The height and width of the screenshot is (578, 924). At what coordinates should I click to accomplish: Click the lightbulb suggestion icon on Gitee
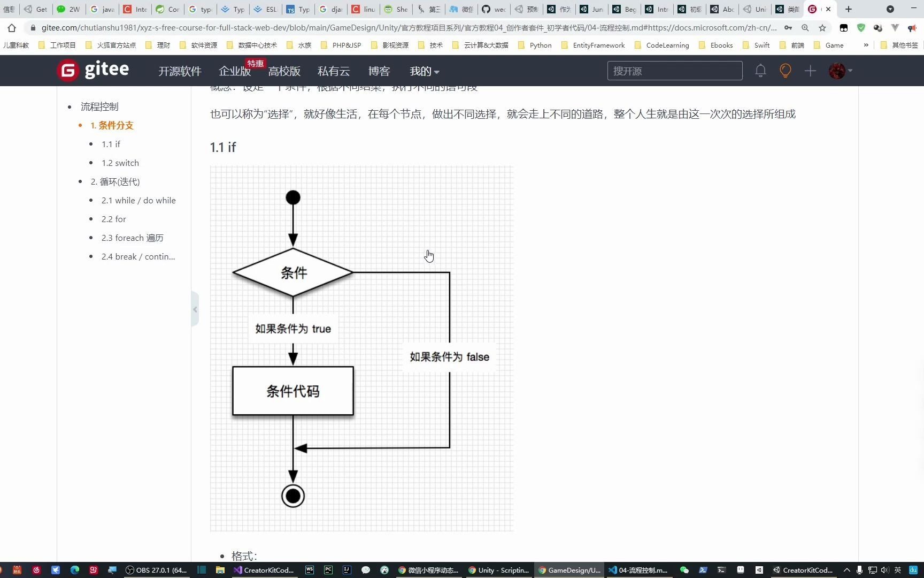click(784, 70)
